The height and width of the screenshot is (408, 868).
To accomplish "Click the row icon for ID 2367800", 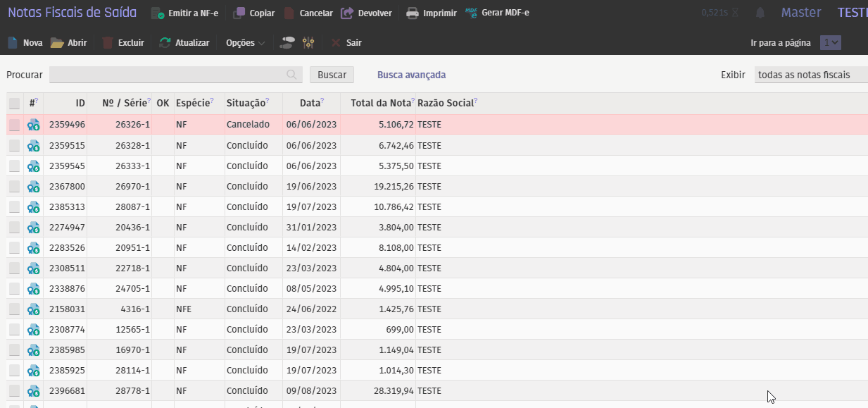I will [x=33, y=186].
